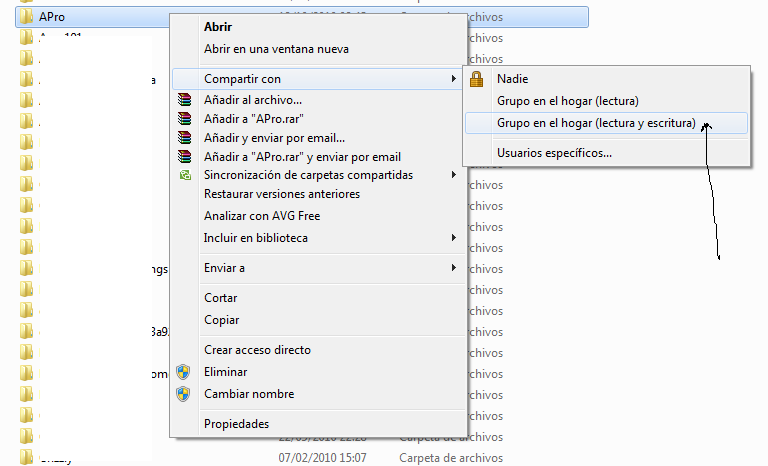Click the WinRAR icon beside "Añadir y enviar por email..."

[184, 138]
